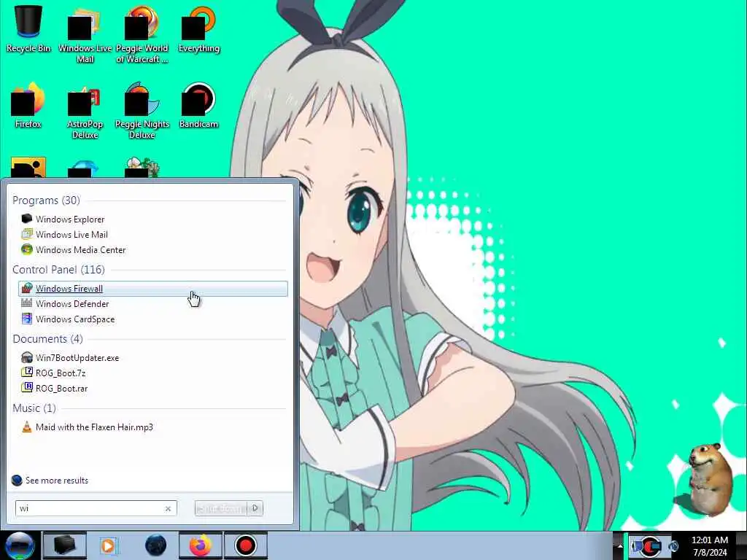Open the Control Panel (116) results header

(58, 270)
